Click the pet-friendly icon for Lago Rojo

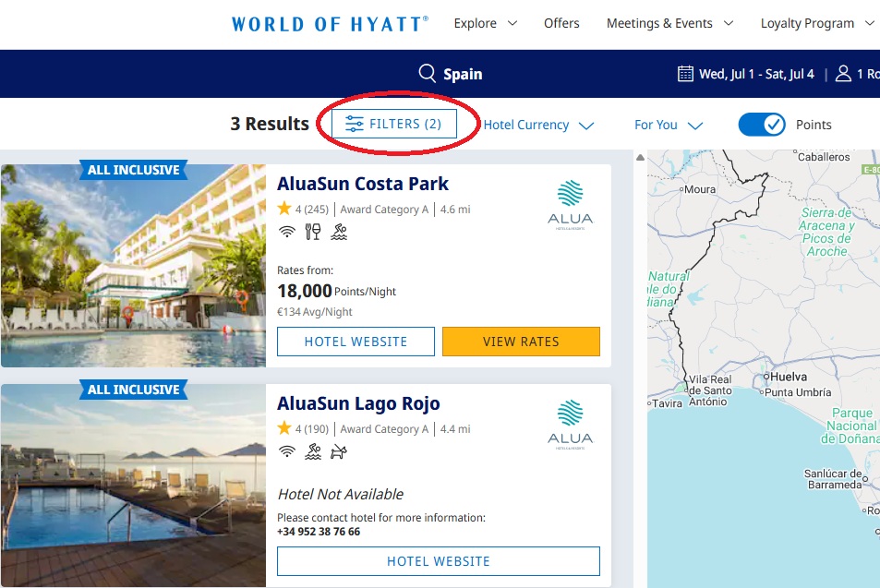338,451
